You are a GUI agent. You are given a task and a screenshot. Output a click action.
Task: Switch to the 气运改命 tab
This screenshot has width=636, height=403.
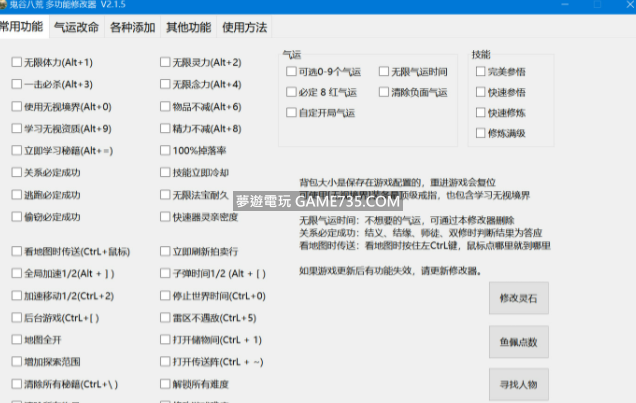[77, 27]
